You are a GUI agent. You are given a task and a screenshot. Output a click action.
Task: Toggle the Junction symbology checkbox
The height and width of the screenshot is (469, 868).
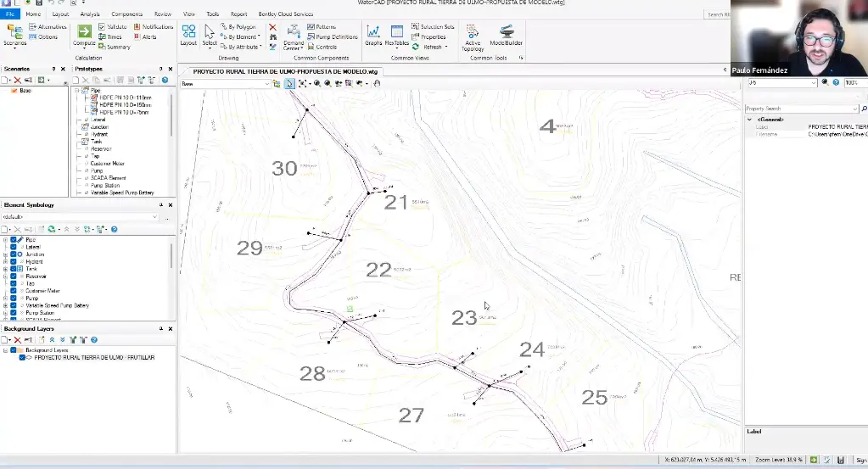[14, 254]
